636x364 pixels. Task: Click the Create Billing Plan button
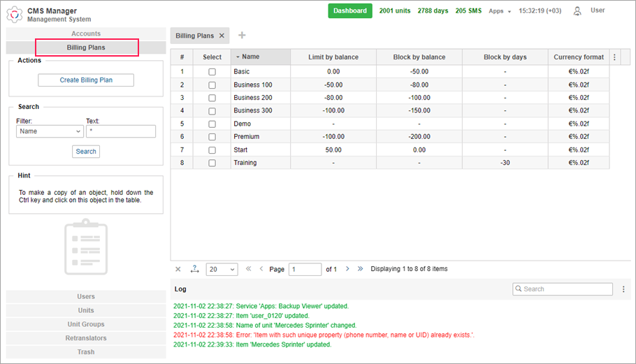86,80
